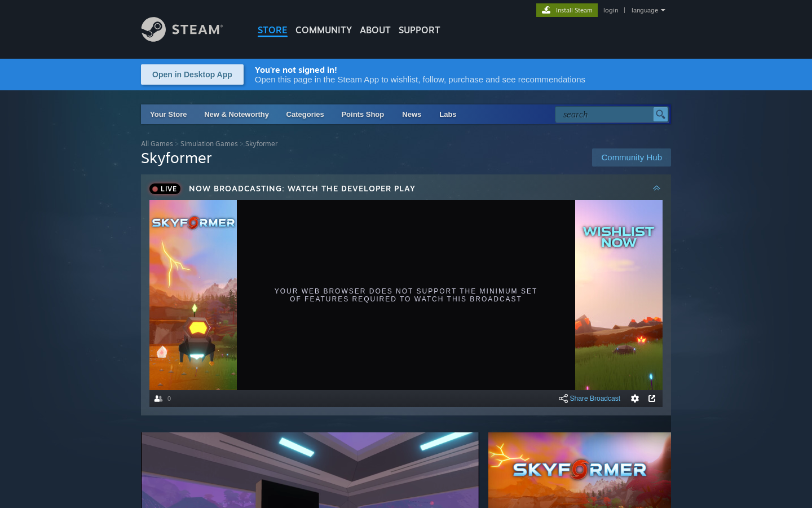The width and height of the screenshot is (812, 508).
Task: Click the All Games breadcrumb
Action: [x=157, y=144]
